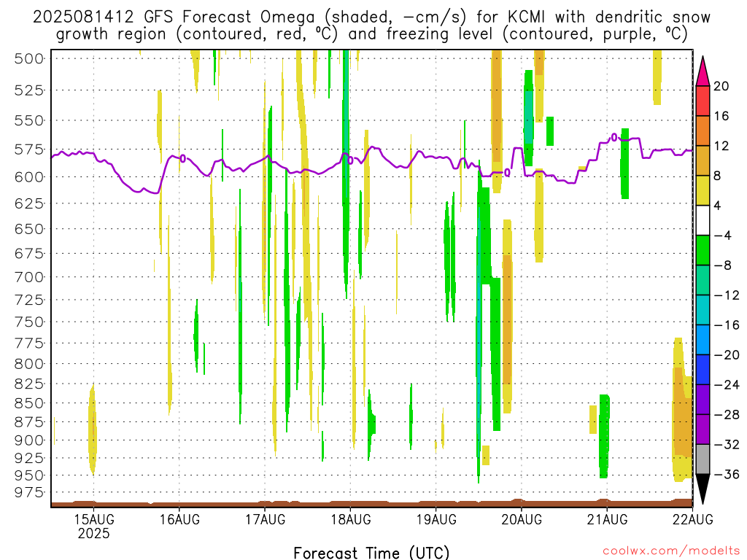747x560 pixels.
Task: Click the freezing level 0 label near 21AUG
Action: pos(614,138)
